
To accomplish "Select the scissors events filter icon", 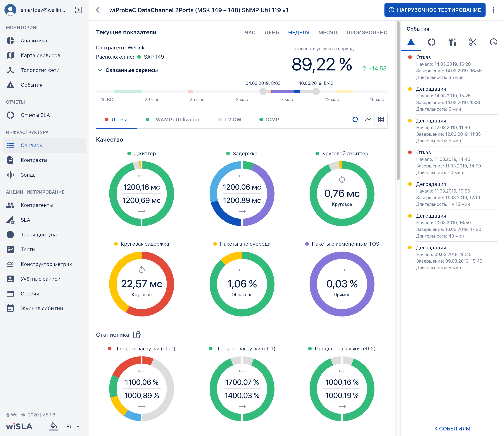I will coord(473,42).
